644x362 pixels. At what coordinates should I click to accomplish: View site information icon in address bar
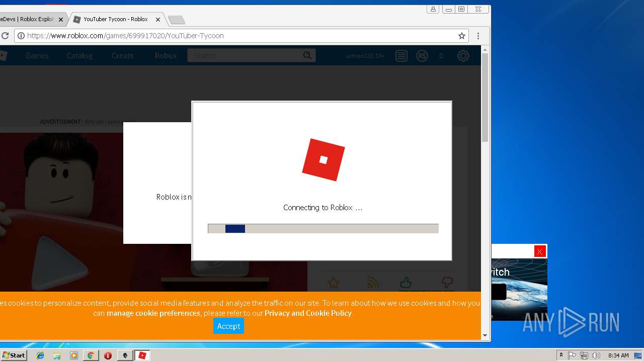pyautogui.click(x=21, y=36)
